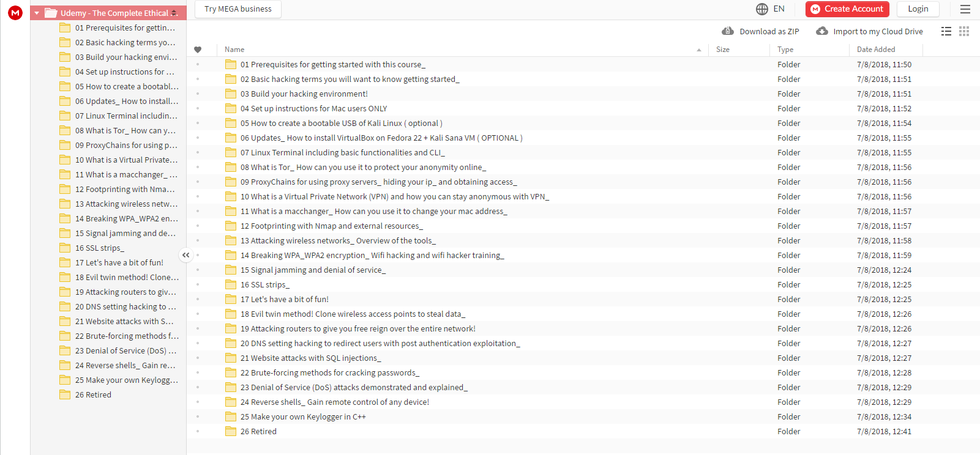Open the EN language selector

[779, 9]
